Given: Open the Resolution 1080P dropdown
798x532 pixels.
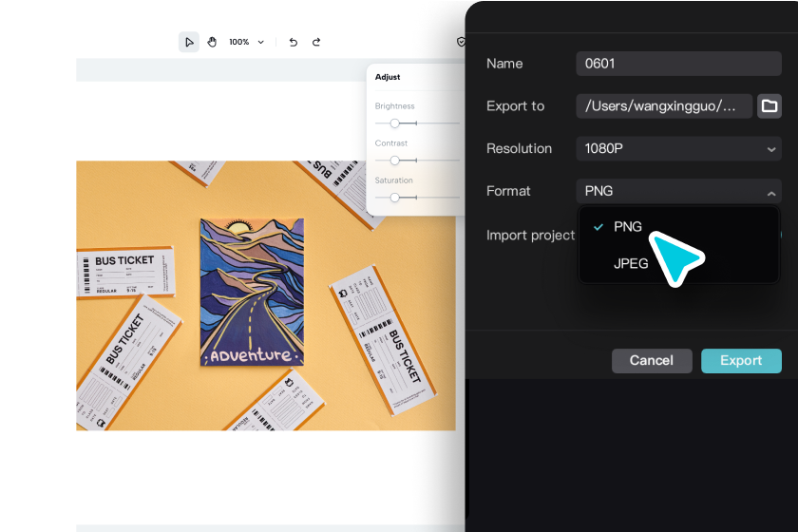Looking at the screenshot, I should [678, 148].
